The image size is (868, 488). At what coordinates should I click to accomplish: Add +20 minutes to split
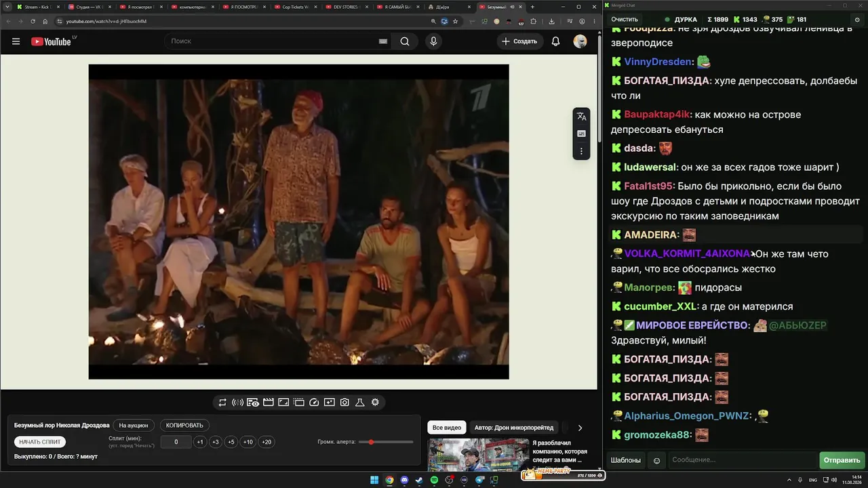267,442
